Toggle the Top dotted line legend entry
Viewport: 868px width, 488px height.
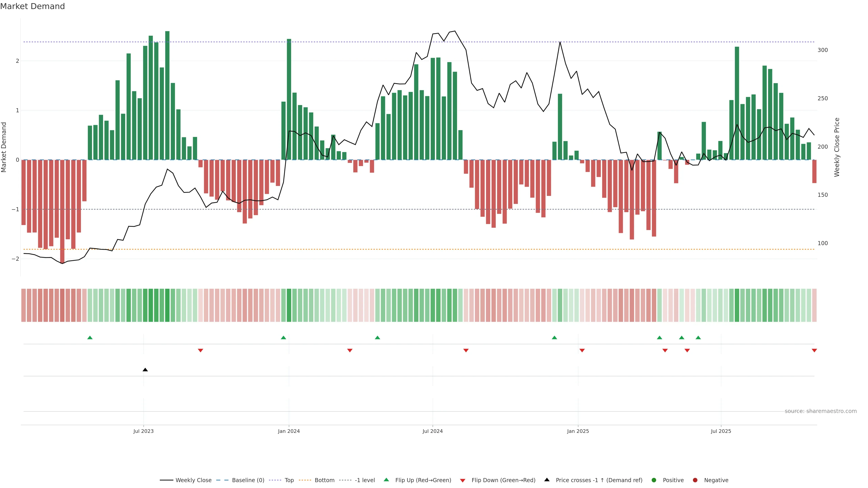point(289,480)
